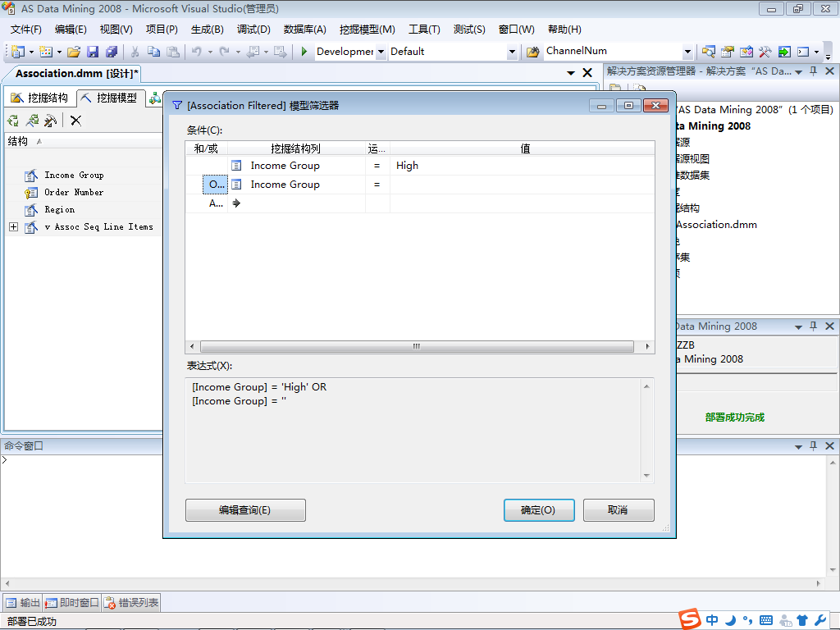The width and height of the screenshot is (840, 630).
Task: Click the Navigate Backward icon
Action: [253, 52]
